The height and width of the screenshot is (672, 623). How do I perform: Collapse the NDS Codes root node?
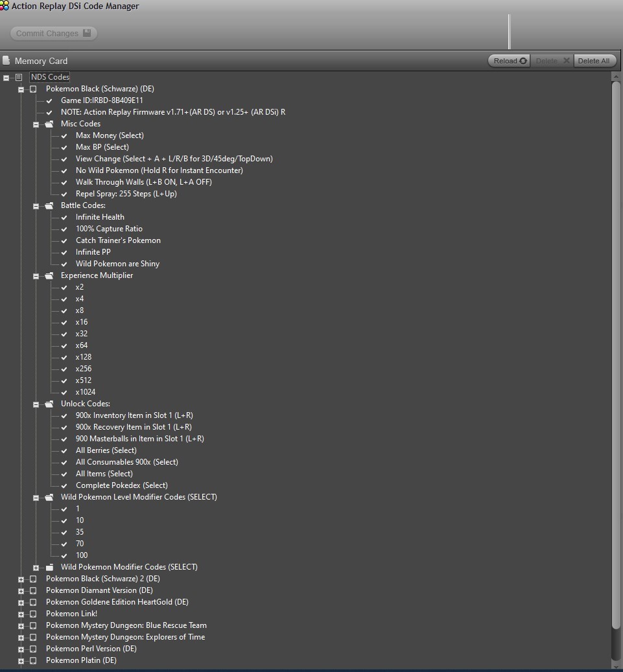6,78
